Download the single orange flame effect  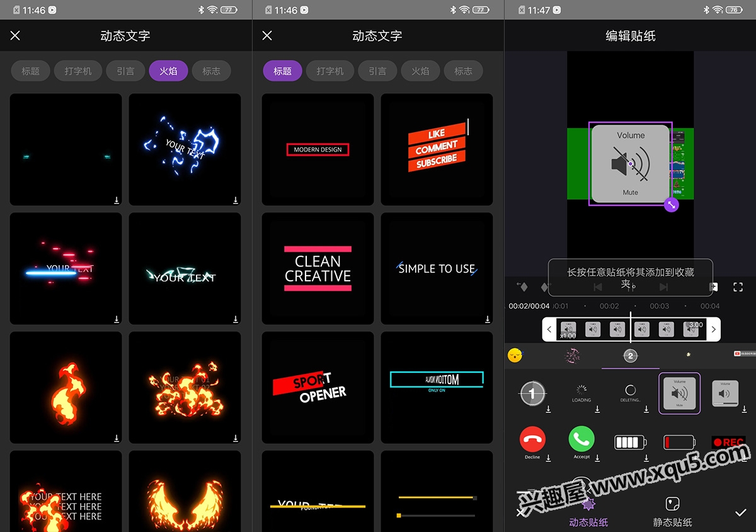(117, 438)
